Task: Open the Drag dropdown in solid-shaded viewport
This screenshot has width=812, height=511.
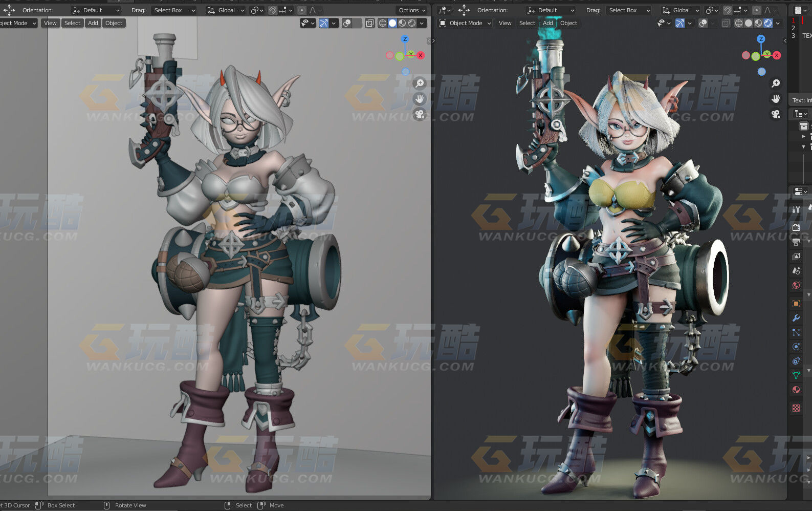Action: (x=174, y=10)
